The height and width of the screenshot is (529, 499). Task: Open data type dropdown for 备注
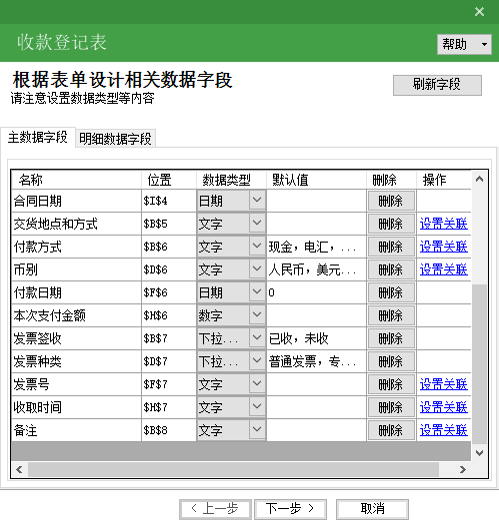257,429
